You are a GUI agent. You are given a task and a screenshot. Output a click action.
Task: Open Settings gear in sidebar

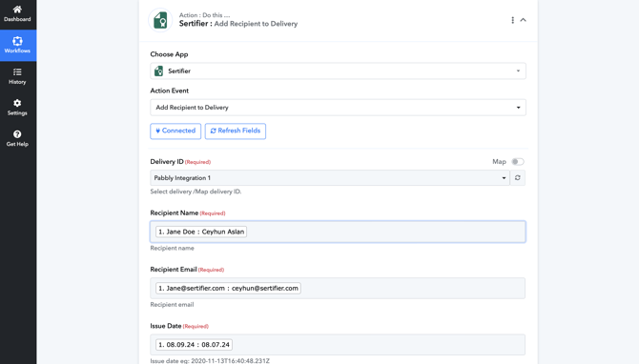pos(17,103)
